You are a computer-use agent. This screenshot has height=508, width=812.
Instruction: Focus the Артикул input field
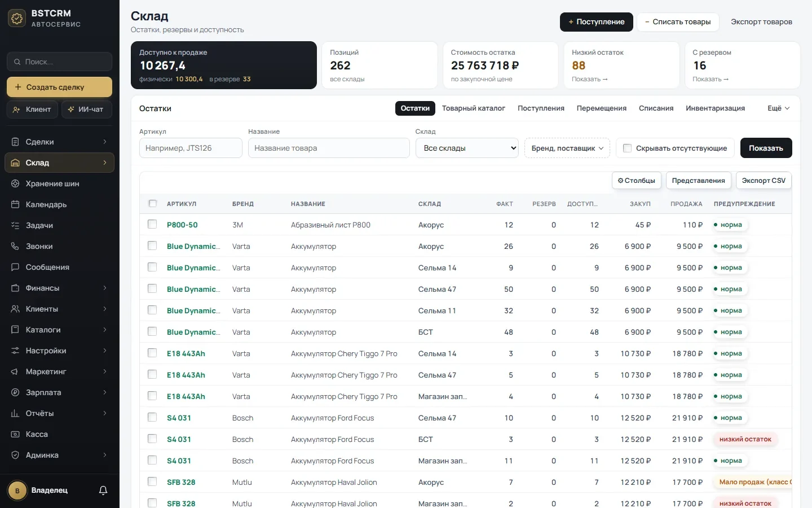[x=191, y=148]
